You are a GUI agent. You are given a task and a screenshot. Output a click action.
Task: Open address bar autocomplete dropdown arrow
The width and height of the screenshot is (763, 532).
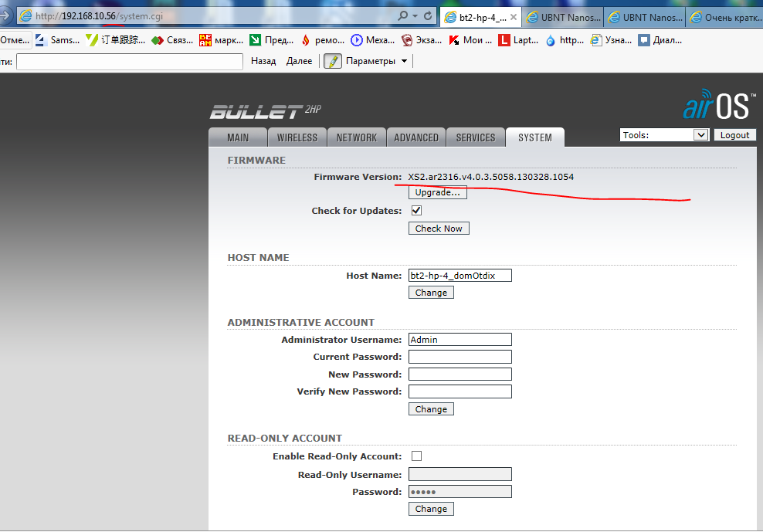pos(415,16)
